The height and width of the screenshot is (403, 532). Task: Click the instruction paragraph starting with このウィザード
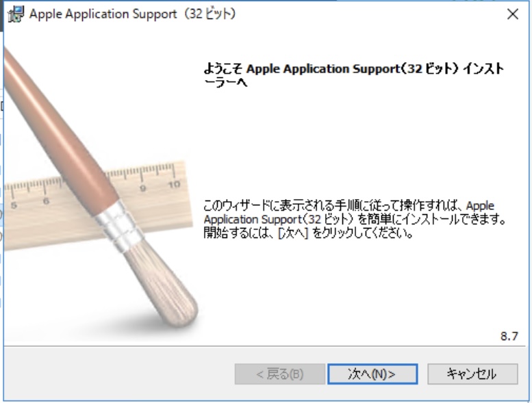(x=355, y=220)
